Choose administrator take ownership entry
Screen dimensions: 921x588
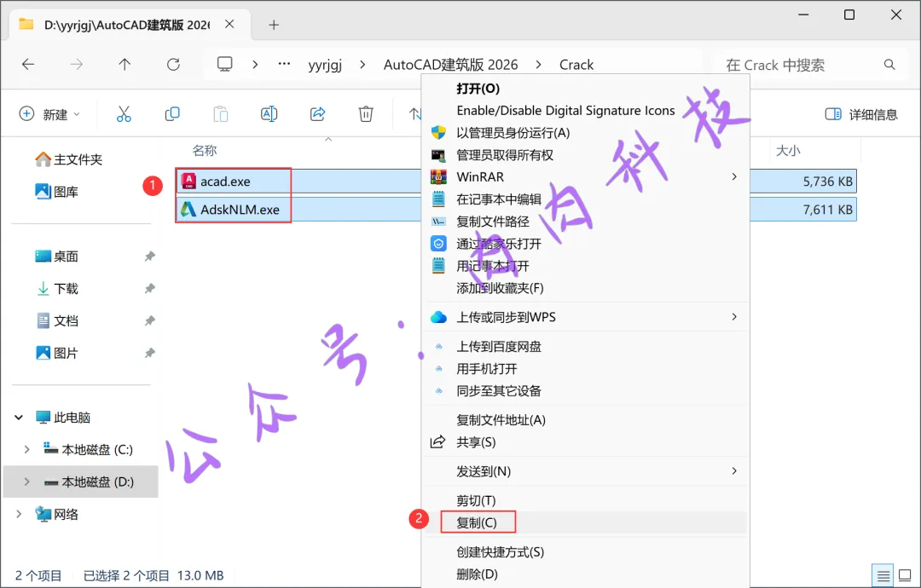585,155
